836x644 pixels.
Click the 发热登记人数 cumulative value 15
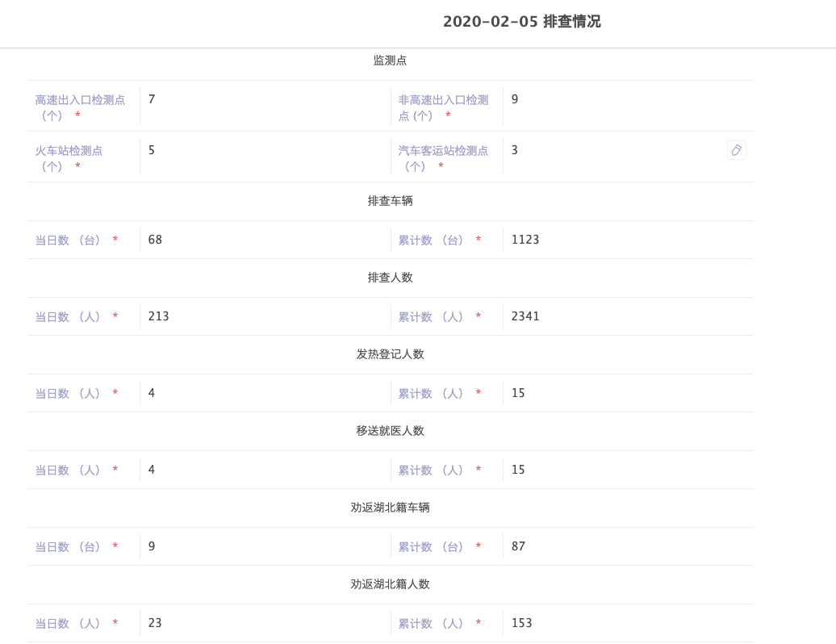pyautogui.click(x=518, y=394)
